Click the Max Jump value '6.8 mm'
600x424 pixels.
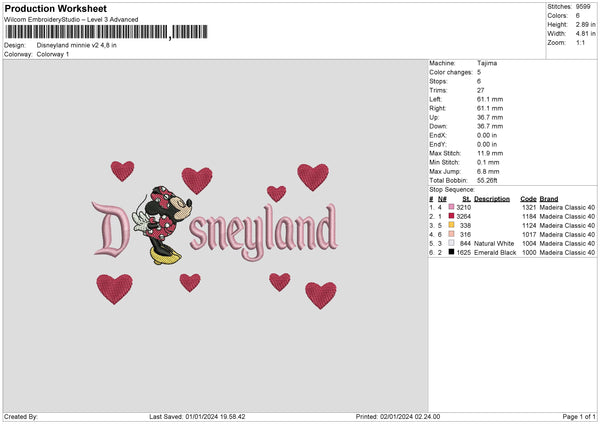(488, 171)
